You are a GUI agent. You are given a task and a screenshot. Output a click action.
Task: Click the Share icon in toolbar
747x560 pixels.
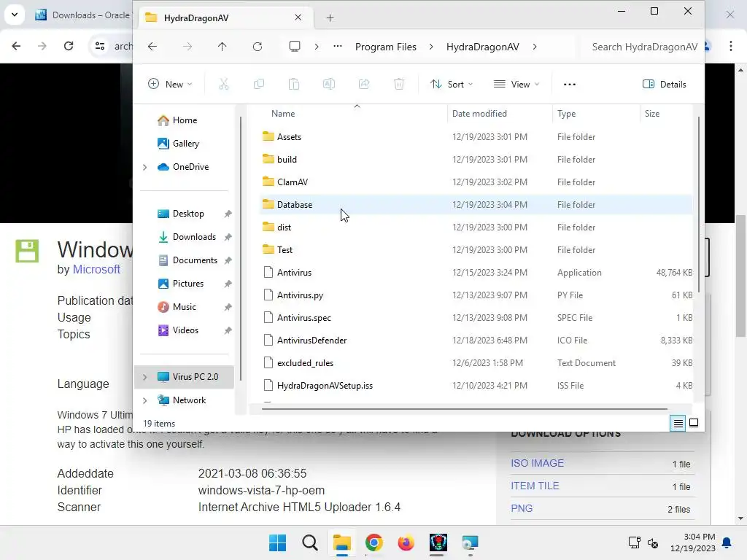pos(364,85)
